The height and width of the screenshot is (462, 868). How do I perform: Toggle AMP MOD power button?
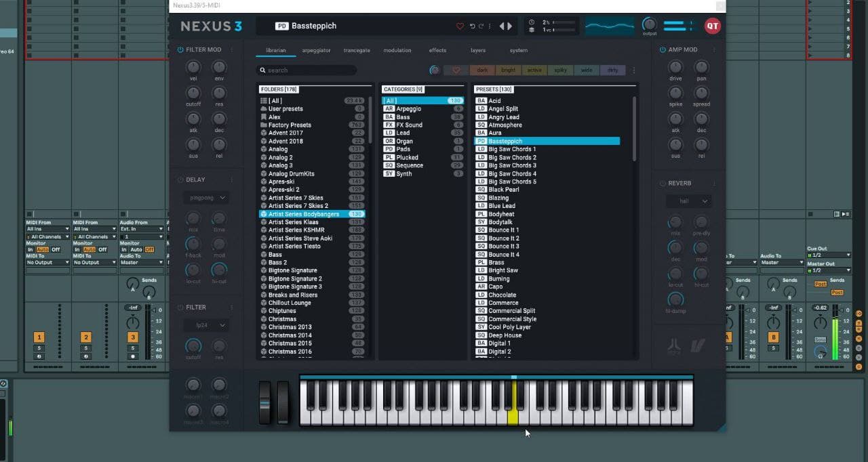pos(663,49)
